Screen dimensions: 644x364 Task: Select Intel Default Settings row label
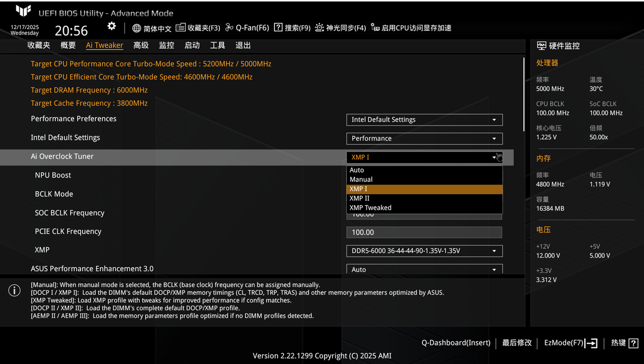pyautogui.click(x=65, y=137)
